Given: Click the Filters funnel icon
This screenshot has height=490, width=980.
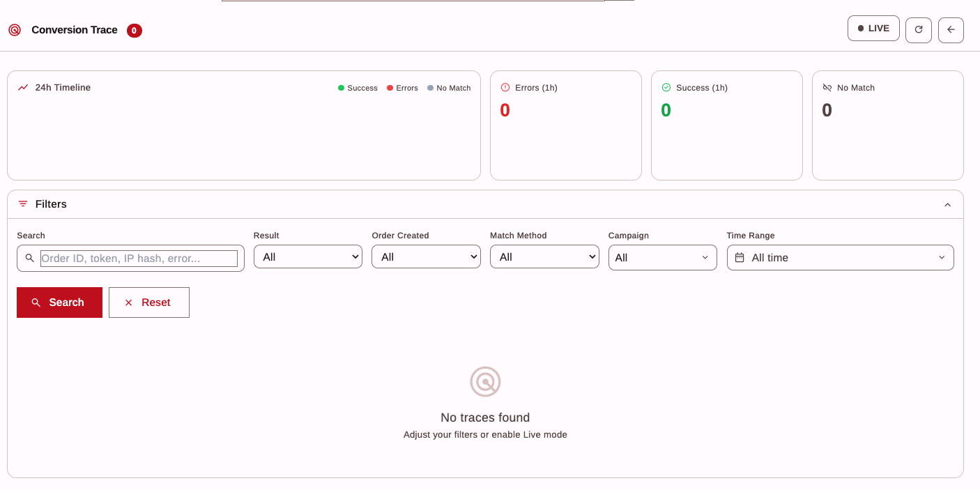Looking at the screenshot, I should click(23, 204).
